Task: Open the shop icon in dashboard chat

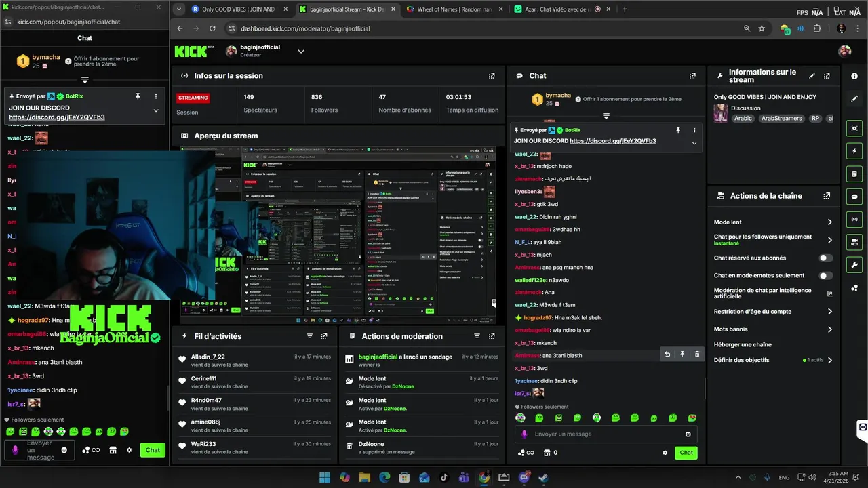Action: point(546,453)
